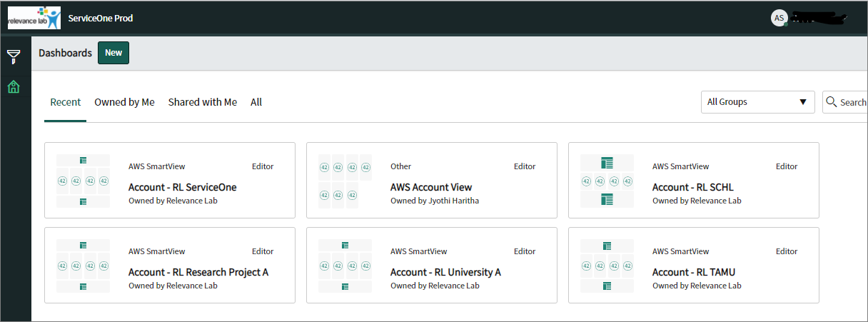This screenshot has height=322, width=868.
Task: Click the Dashboards header title
Action: click(x=65, y=53)
